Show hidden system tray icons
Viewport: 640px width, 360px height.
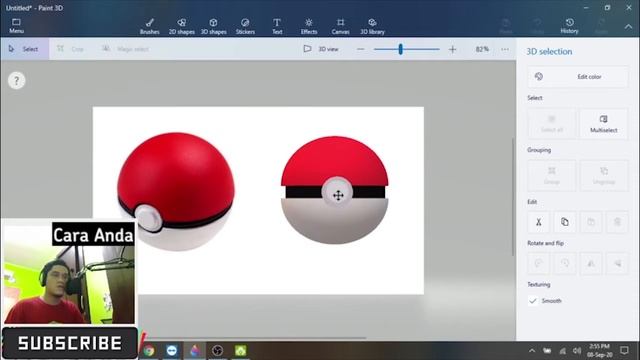tap(532, 351)
